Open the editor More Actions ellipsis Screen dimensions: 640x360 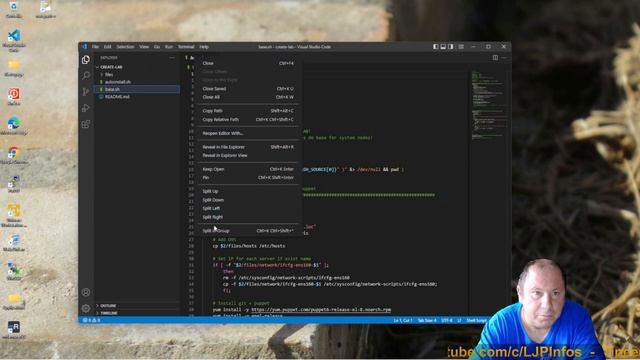point(504,58)
